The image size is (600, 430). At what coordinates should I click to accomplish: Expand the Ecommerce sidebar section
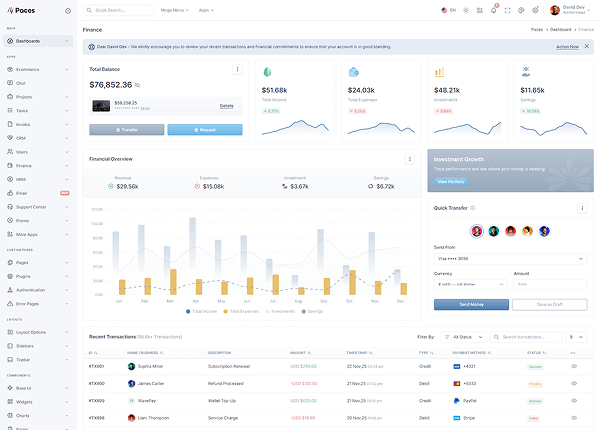[x=40, y=69]
